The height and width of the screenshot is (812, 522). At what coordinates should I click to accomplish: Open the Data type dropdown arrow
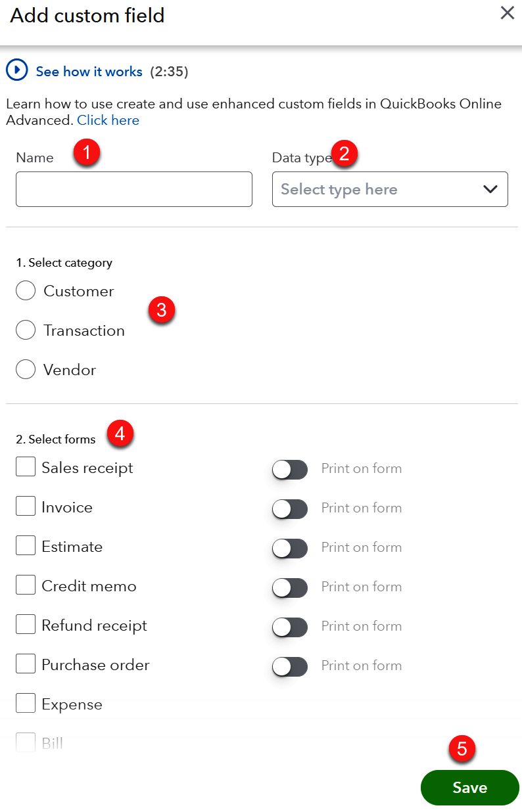tap(490, 189)
